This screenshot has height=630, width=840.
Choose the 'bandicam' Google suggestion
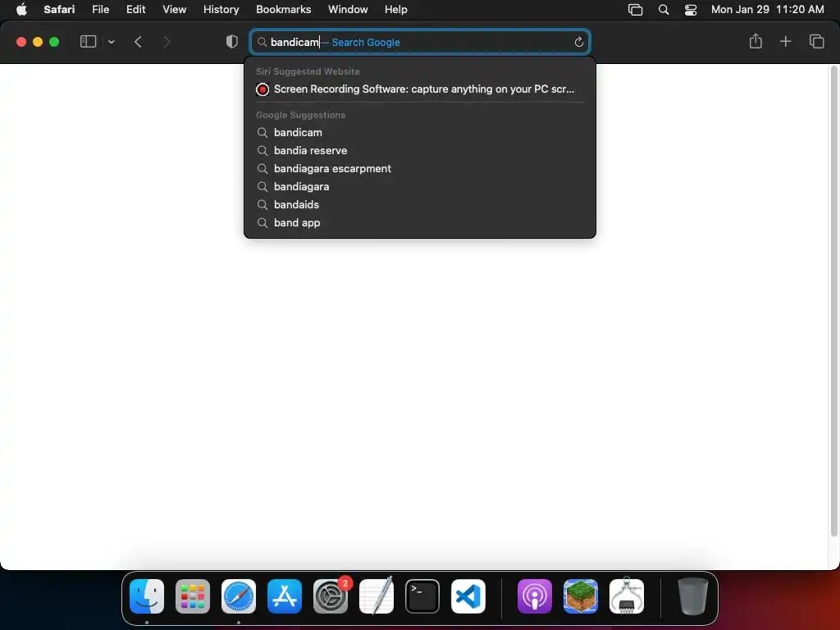pyautogui.click(x=420, y=132)
